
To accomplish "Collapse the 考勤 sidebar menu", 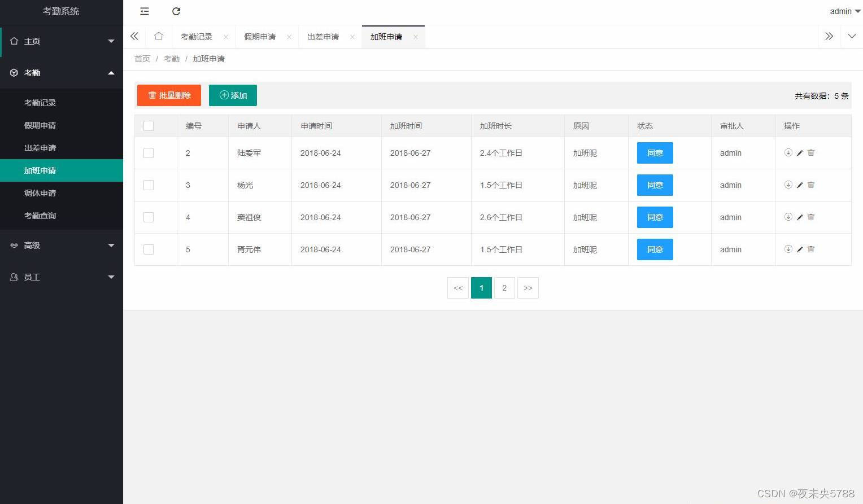I will point(62,73).
